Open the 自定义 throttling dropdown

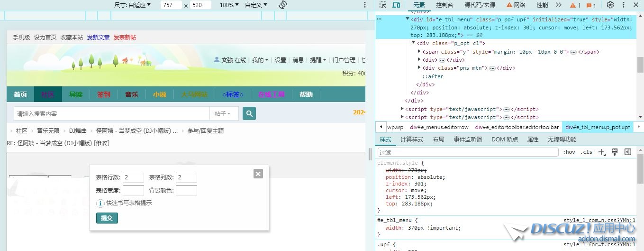click(x=256, y=5)
